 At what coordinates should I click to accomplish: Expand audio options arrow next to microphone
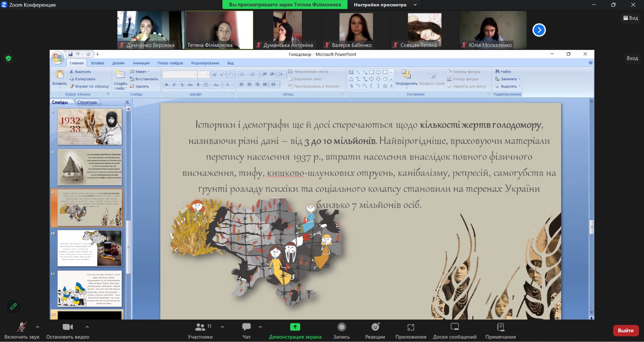click(x=37, y=327)
